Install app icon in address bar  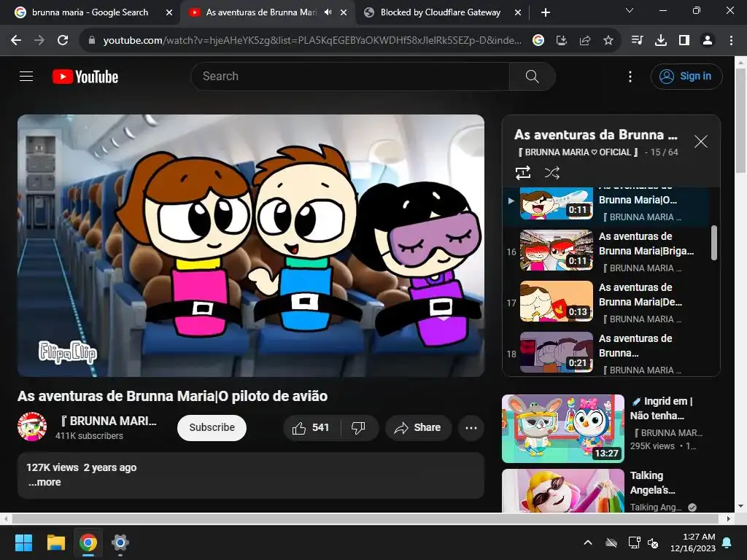[x=562, y=41]
